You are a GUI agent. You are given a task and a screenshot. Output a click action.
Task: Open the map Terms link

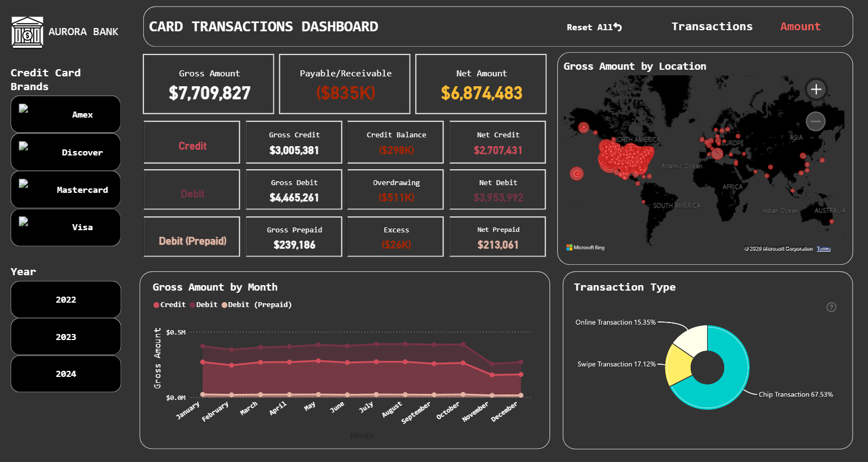[824, 249]
